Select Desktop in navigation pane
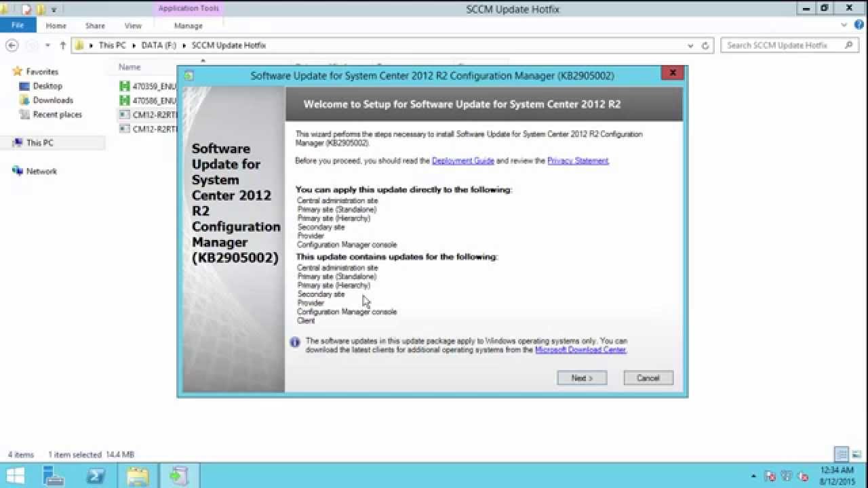868x488 pixels. tap(47, 86)
